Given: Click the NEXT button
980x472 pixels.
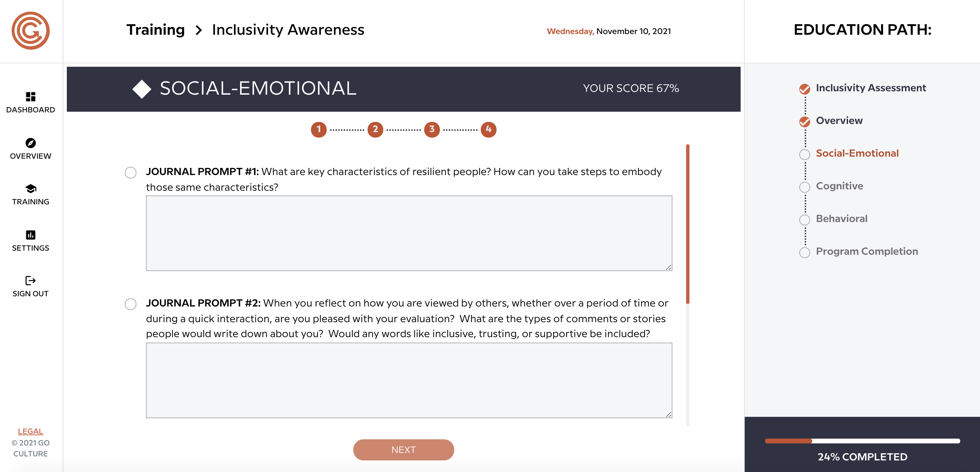Looking at the screenshot, I should coord(403,450).
